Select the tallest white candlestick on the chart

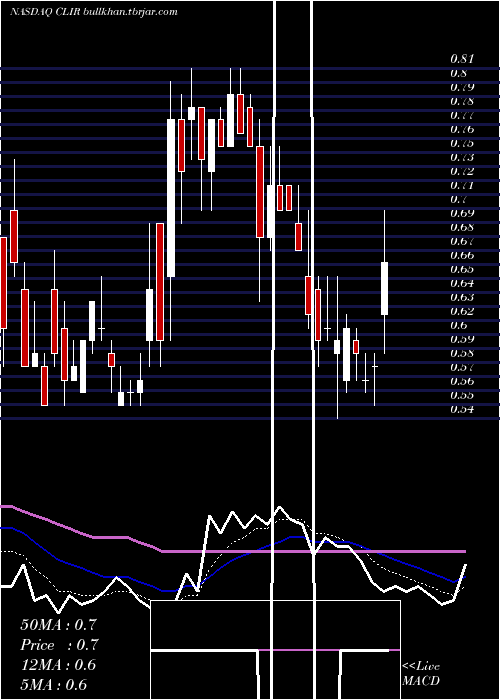[x=171, y=198]
